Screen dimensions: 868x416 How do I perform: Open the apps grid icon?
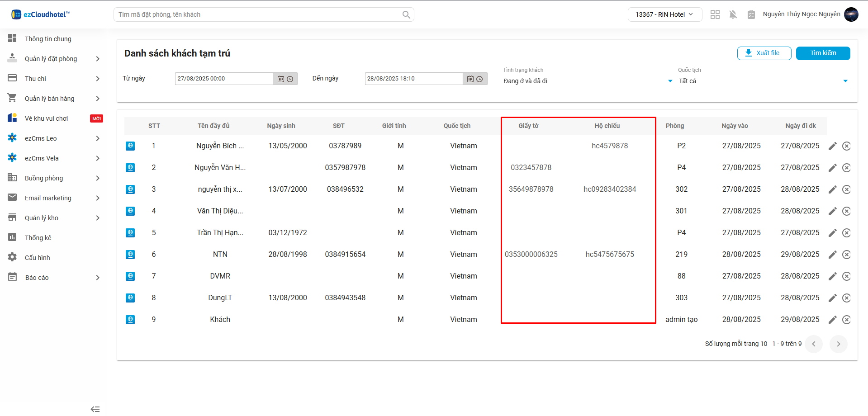click(x=715, y=14)
